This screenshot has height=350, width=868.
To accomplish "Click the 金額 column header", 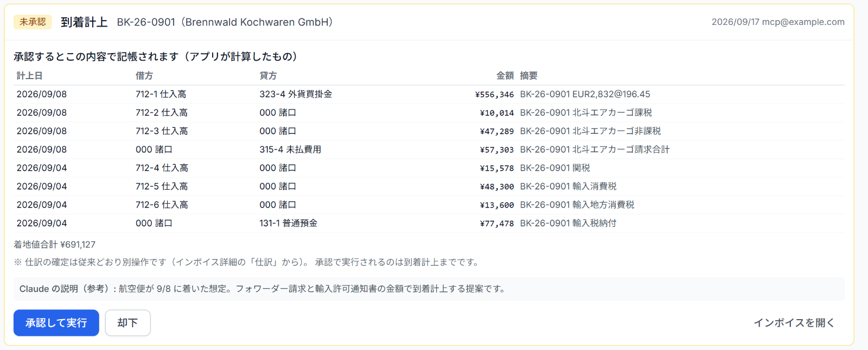I will pos(505,76).
